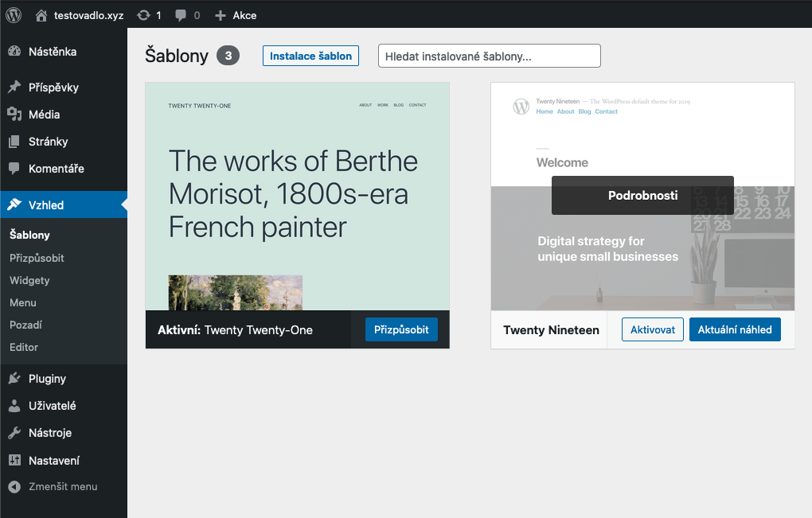Select the Editor submenu item
Viewport: 812px width, 518px height.
coord(24,347)
